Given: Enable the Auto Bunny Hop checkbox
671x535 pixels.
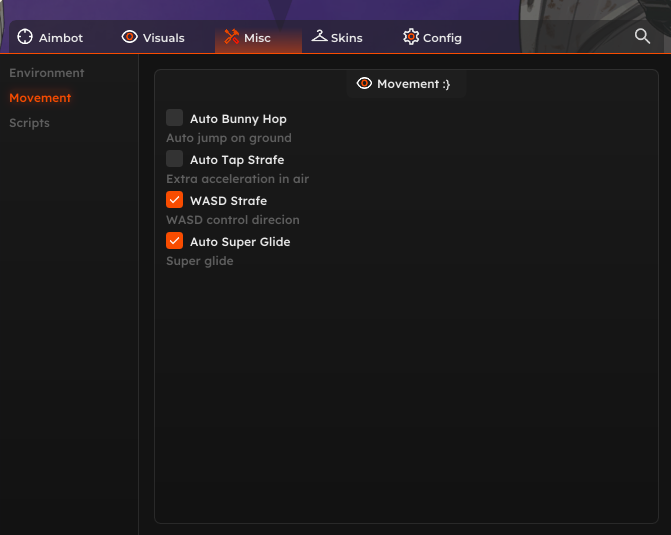Looking at the screenshot, I should tap(175, 118).
